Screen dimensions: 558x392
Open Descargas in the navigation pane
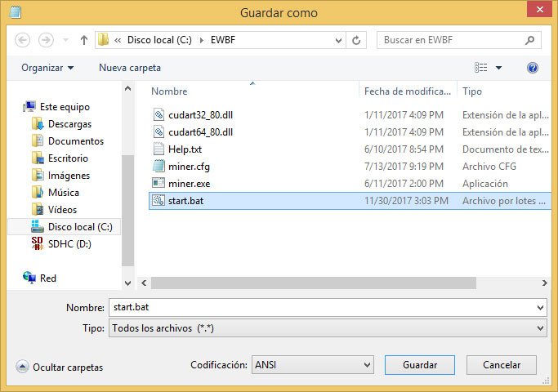click(69, 124)
